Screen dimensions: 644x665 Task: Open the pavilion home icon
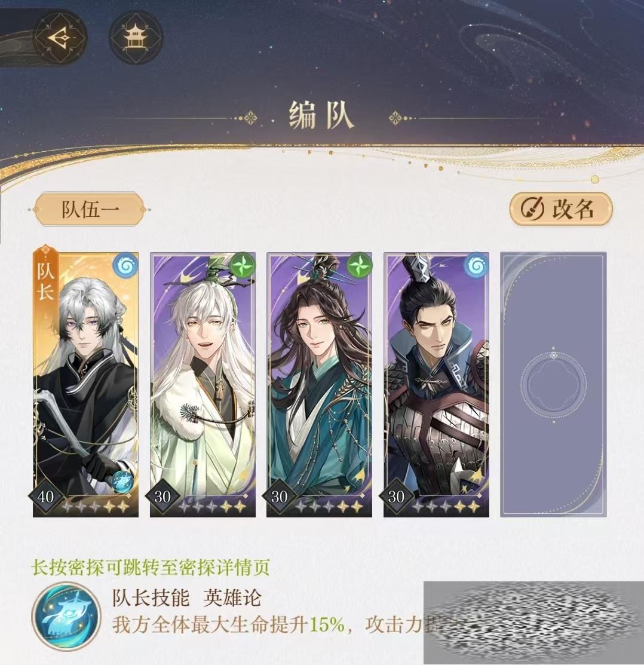pyautogui.click(x=136, y=37)
